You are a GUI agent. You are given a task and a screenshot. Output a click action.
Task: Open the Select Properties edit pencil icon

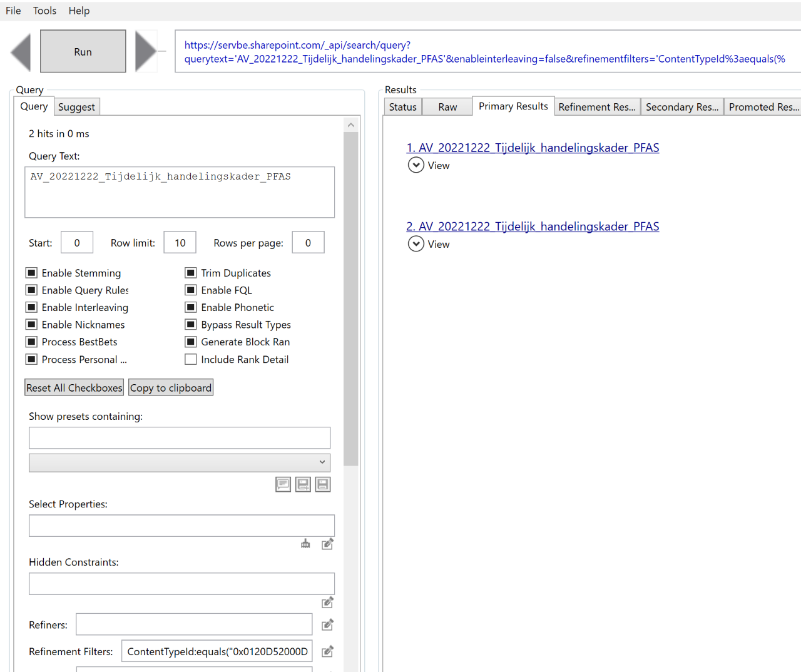pyautogui.click(x=327, y=544)
